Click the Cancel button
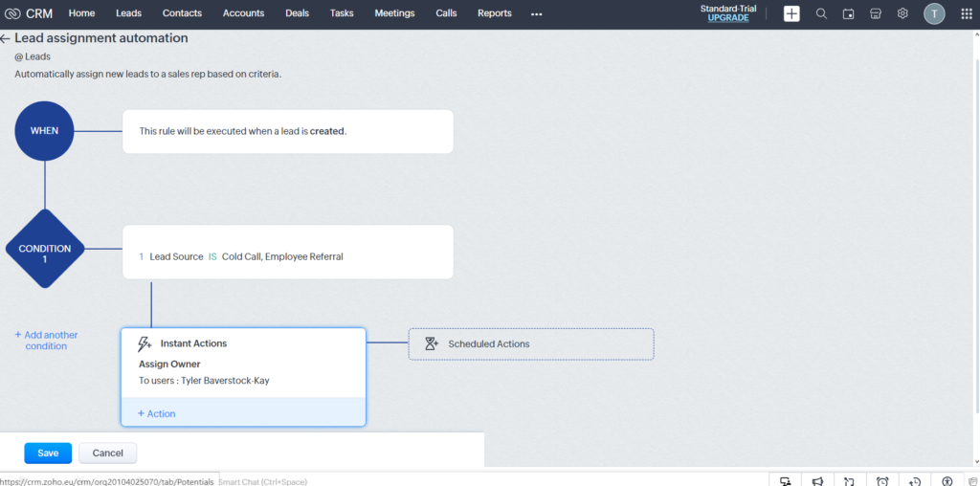This screenshot has width=980, height=486. click(108, 453)
